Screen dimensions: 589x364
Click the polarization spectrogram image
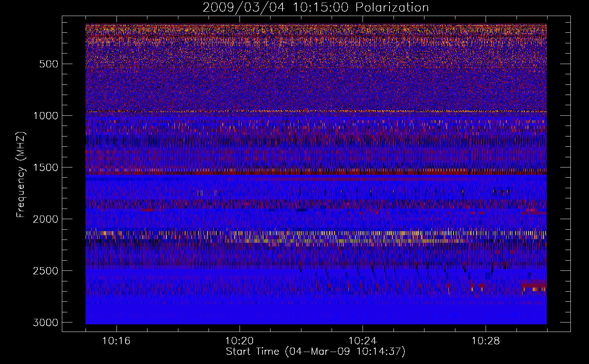316,174
